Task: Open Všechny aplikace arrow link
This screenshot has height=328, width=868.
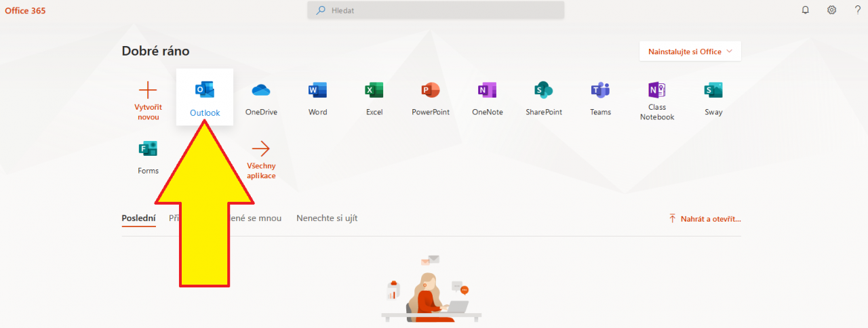Action: pos(261,159)
